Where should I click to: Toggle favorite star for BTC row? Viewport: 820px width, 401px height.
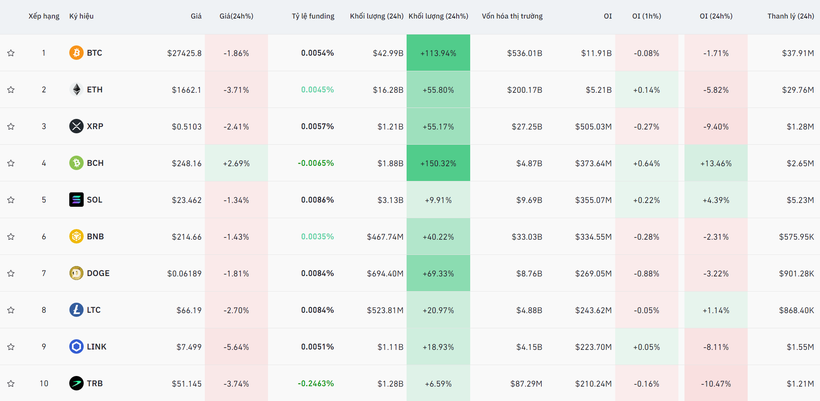[x=11, y=53]
